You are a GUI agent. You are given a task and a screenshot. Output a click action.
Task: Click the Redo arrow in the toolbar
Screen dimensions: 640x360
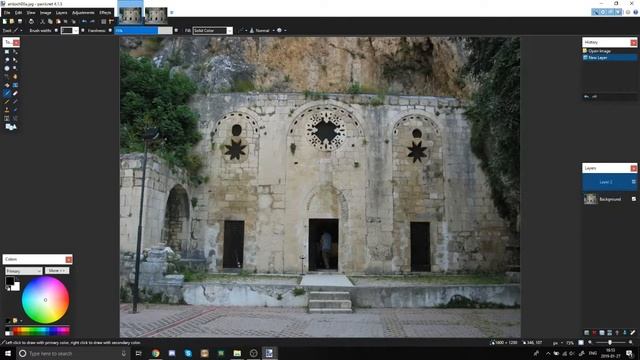pos(92,21)
